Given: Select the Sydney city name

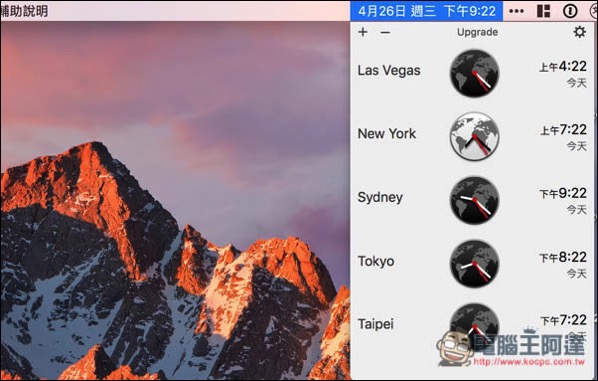Looking at the screenshot, I should (x=380, y=197).
